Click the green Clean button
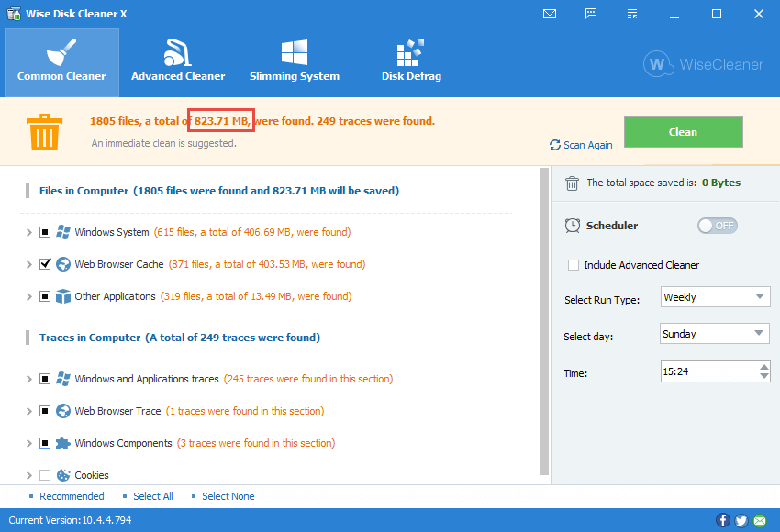Screen dimensions: 780x532 683,132
